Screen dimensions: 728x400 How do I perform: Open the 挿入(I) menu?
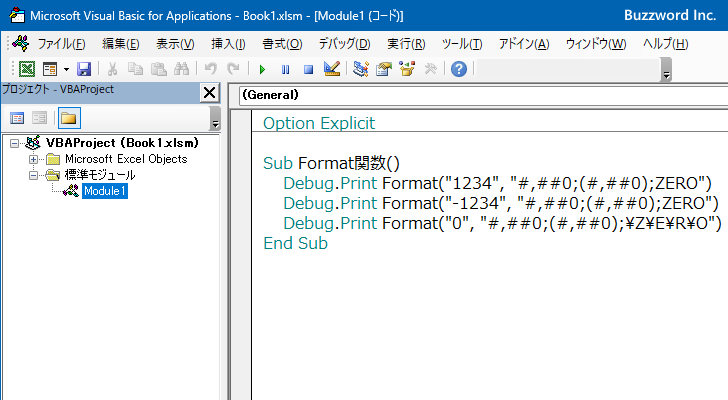(228, 44)
